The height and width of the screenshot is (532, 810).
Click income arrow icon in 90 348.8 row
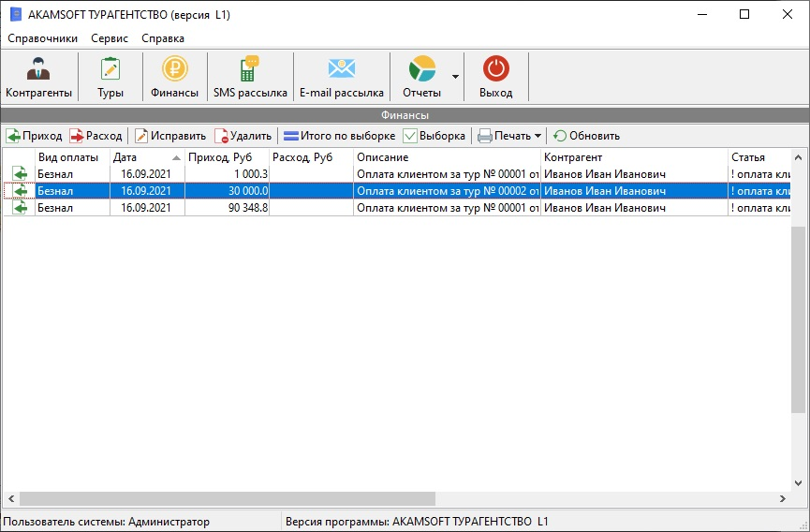[x=20, y=208]
